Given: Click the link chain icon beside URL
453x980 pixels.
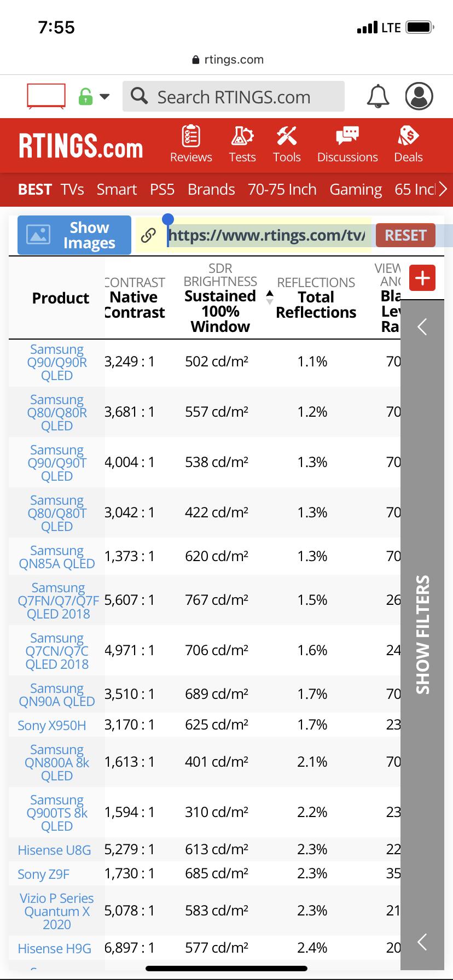Looking at the screenshot, I should click(148, 236).
